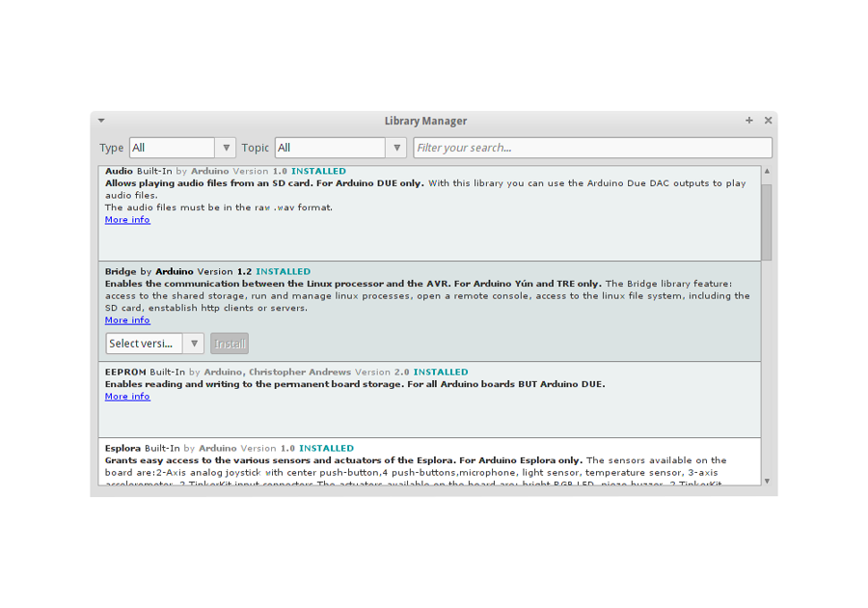Click the scrollbar down arrow

point(768,481)
